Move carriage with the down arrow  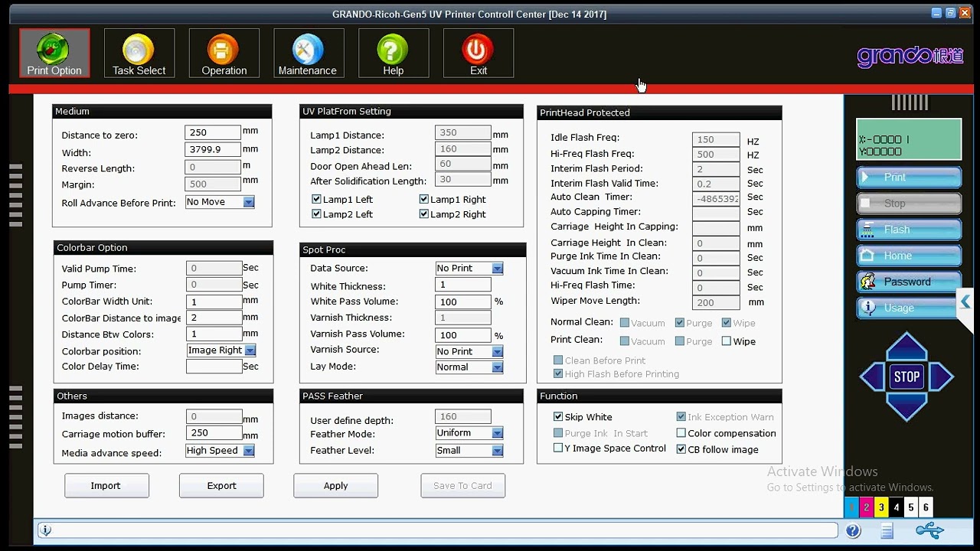point(907,406)
